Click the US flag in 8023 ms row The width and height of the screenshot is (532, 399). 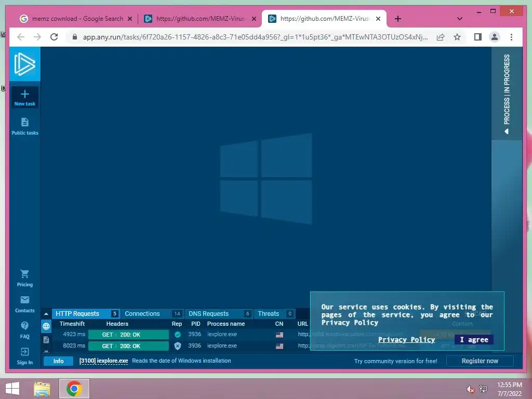pos(279,347)
